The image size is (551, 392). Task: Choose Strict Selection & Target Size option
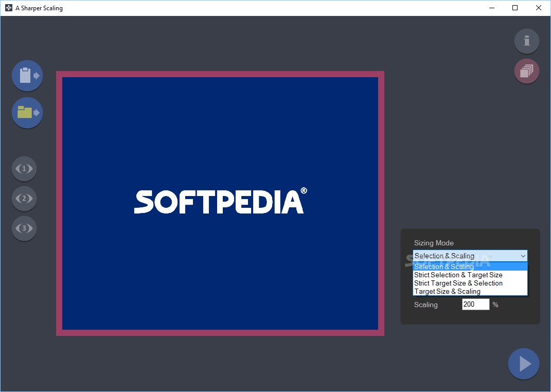(x=470, y=275)
